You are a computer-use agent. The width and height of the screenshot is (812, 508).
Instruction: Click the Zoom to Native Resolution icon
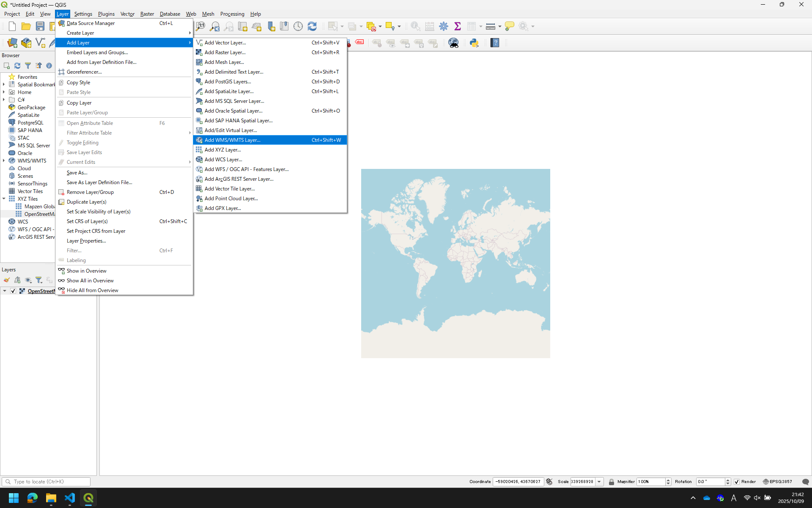[x=200, y=26]
